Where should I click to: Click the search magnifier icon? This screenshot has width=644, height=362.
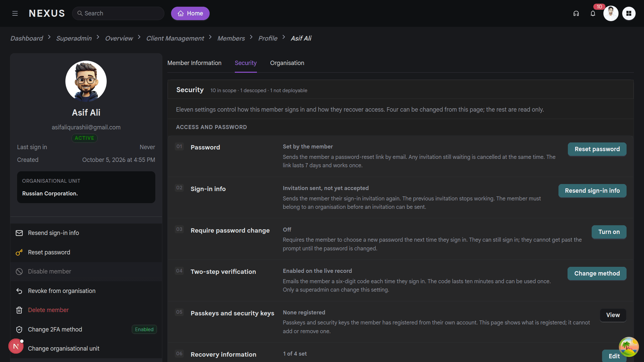(x=80, y=13)
